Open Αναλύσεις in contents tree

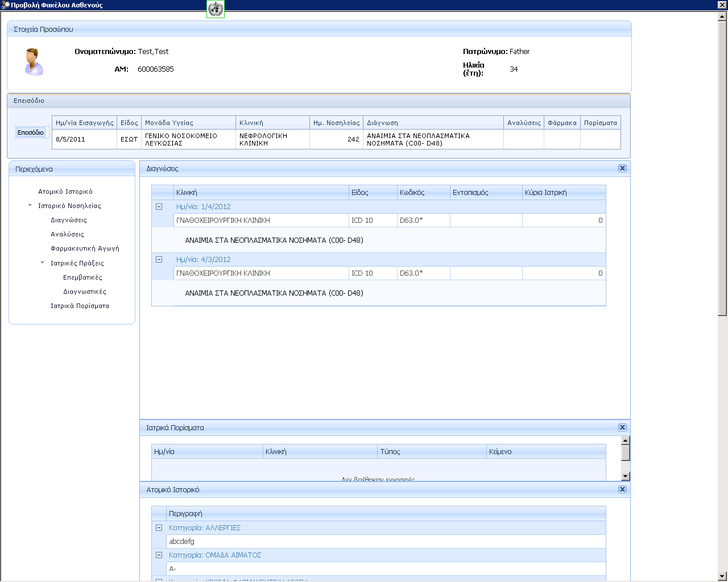click(67, 235)
